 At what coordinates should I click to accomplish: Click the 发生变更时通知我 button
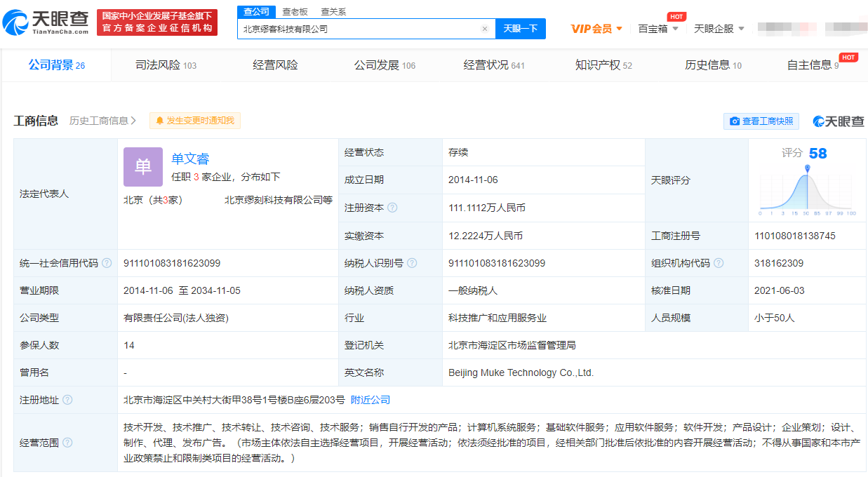pyautogui.click(x=195, y=121)
